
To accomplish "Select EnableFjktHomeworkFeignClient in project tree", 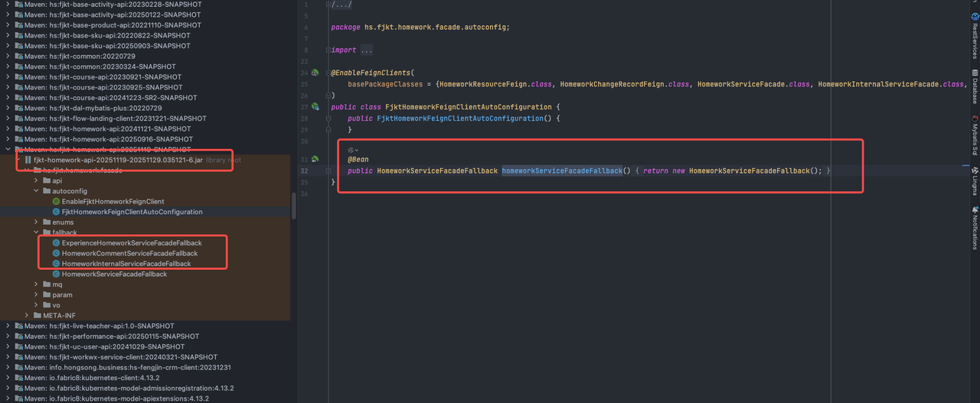I will 113,201.
